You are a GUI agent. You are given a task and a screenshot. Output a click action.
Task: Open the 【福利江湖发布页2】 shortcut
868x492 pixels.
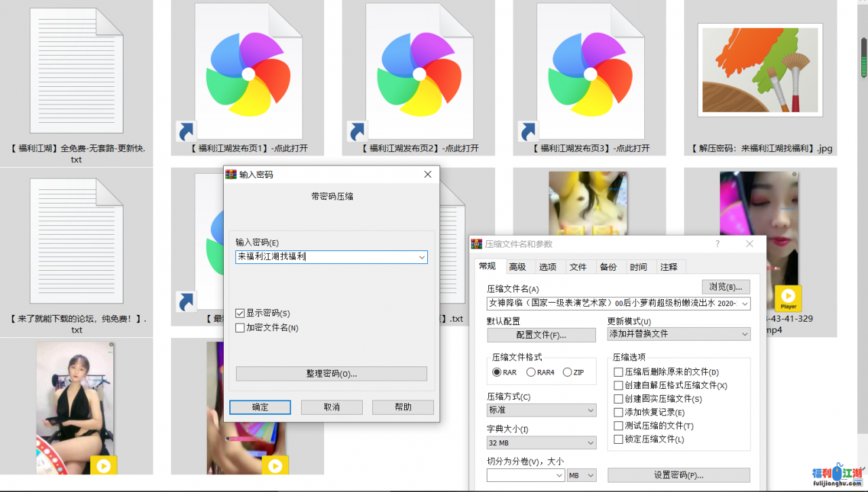(x=418, y=75)
